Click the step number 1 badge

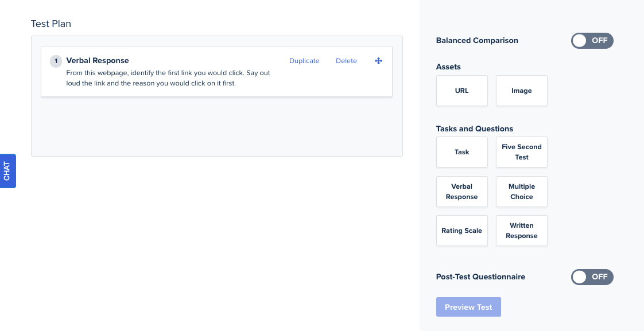pyautogui.click(x=56, y=61)
